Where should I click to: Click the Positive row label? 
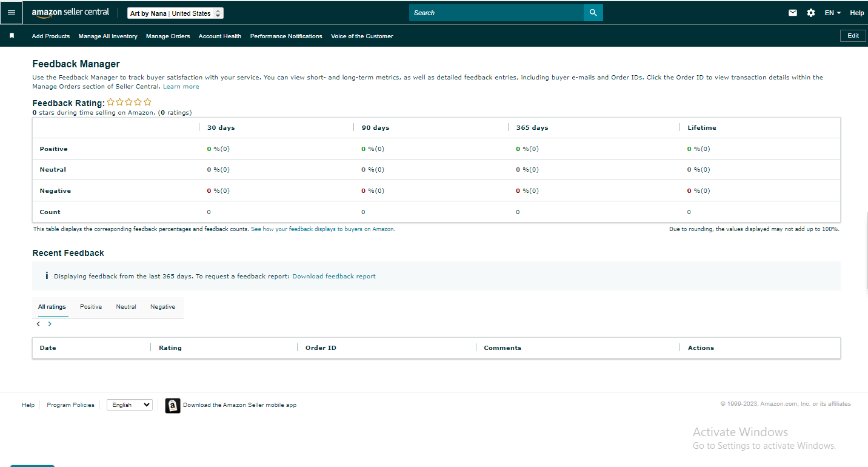click(x=54, y=149)
